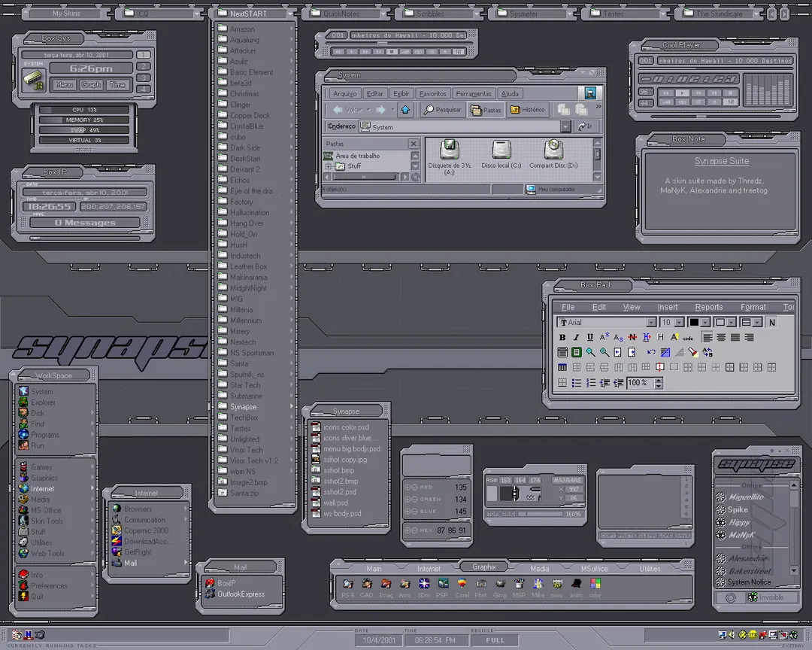Open Disco local (C:) drive icon
Viewport: 812px width, 650px height.
[501, 154]
